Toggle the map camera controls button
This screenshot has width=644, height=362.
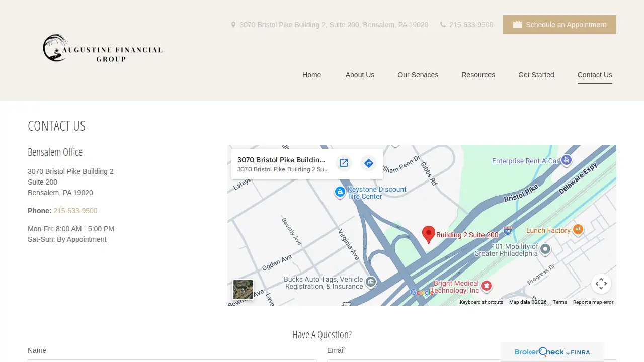click(601, 284)
